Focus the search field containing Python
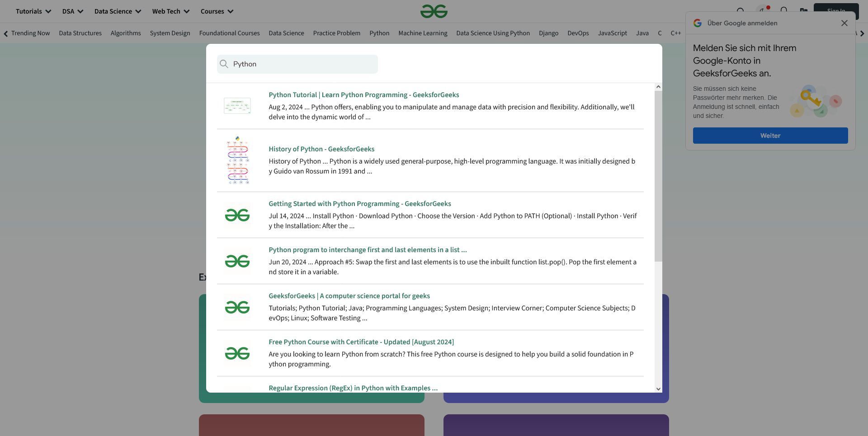 [x=303, y=64]
